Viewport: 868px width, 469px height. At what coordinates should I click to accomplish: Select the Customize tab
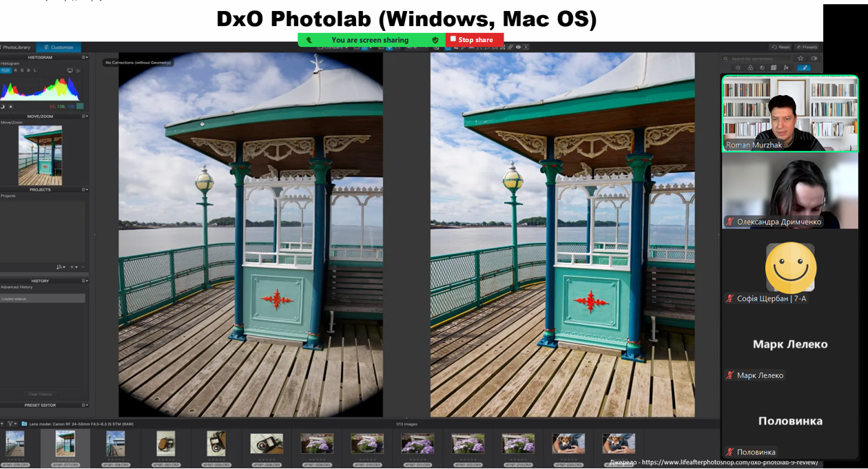click(x=59, y=48)
